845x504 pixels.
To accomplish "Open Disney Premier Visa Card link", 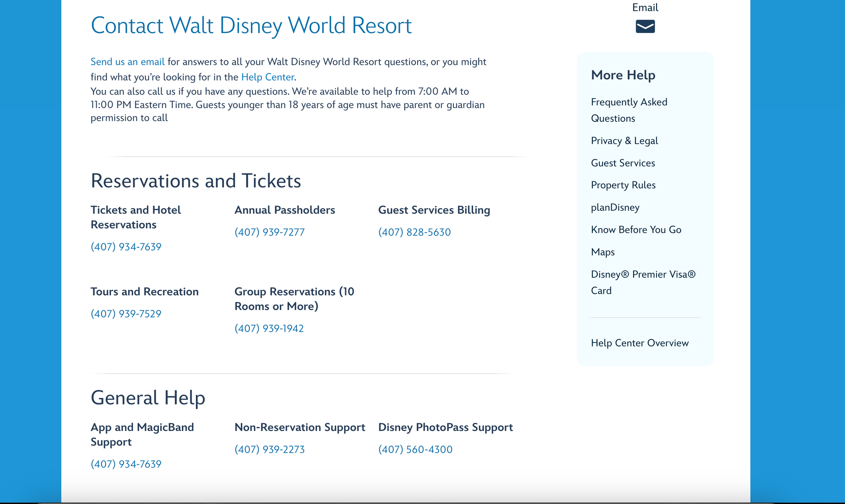I will pos(643,282).
